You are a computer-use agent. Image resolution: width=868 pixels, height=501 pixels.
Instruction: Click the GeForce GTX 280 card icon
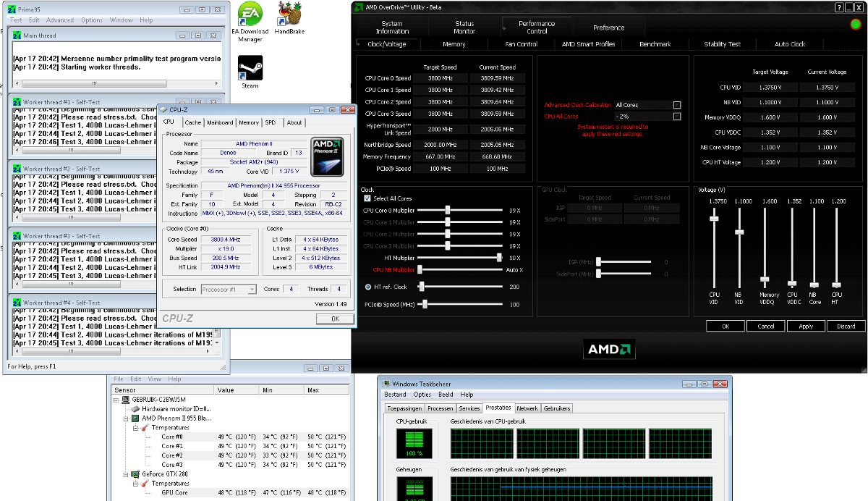[135, 474]
